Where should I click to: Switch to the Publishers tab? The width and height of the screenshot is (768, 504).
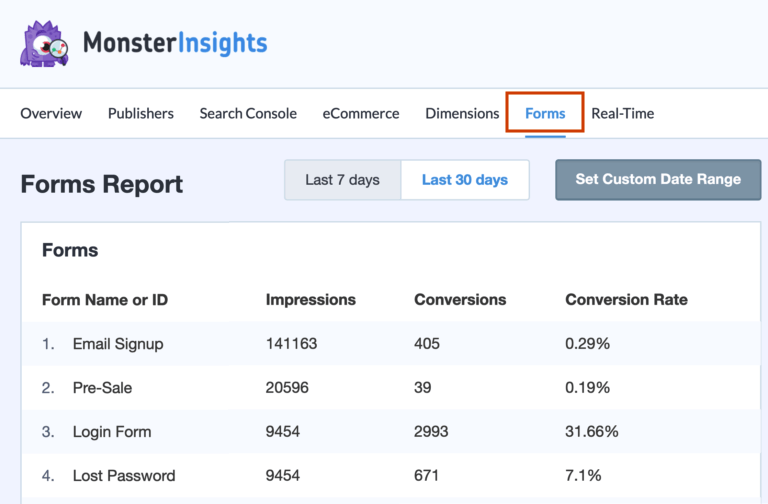click(141, 113)
